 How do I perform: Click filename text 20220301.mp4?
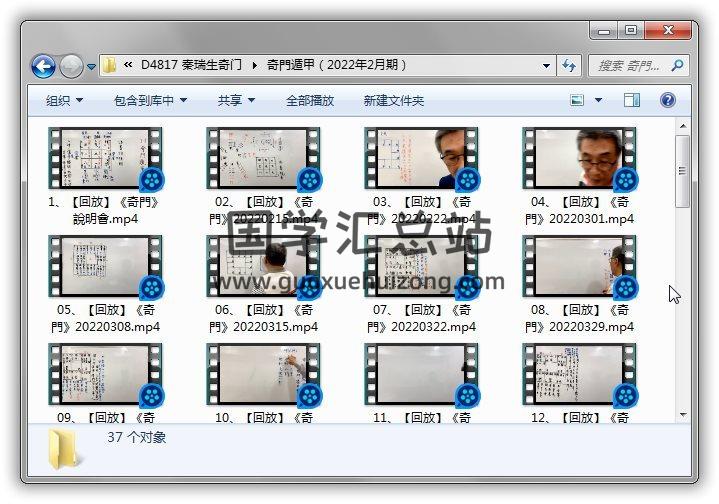(592, 219)
